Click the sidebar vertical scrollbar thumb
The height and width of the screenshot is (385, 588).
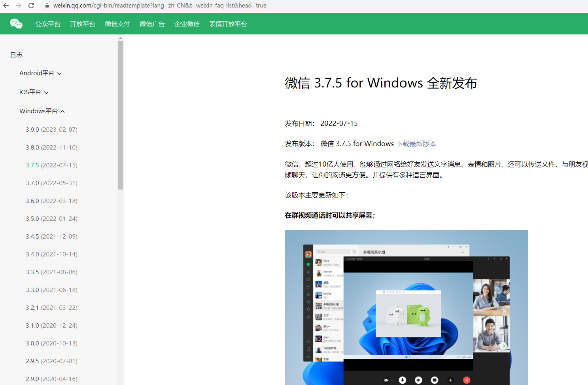120,115
